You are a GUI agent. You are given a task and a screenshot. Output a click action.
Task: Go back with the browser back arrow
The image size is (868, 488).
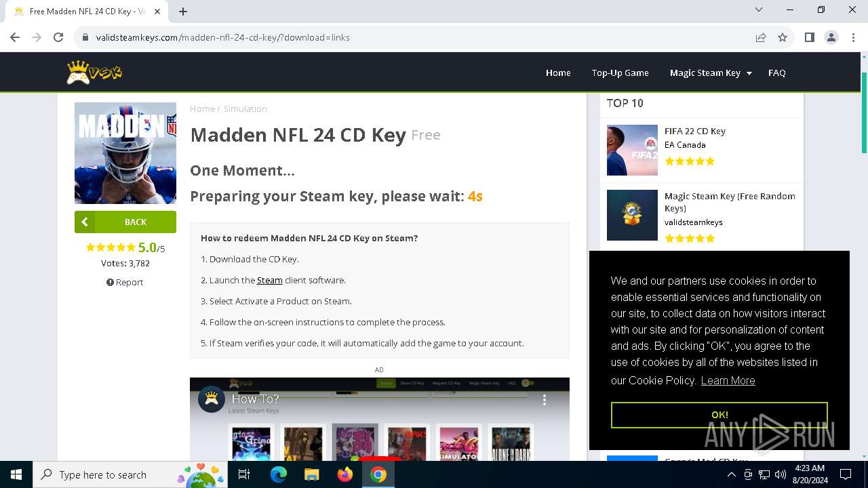click(x=15, y=37)
